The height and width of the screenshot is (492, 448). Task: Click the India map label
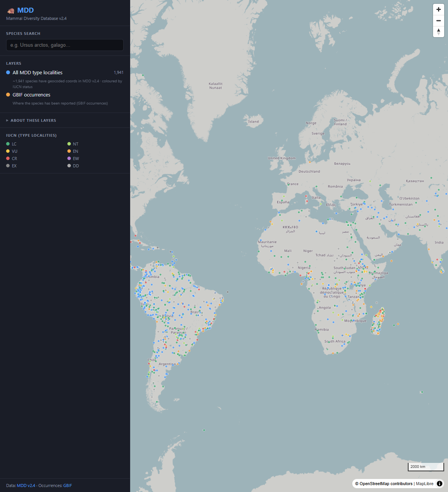pos(439,242)
